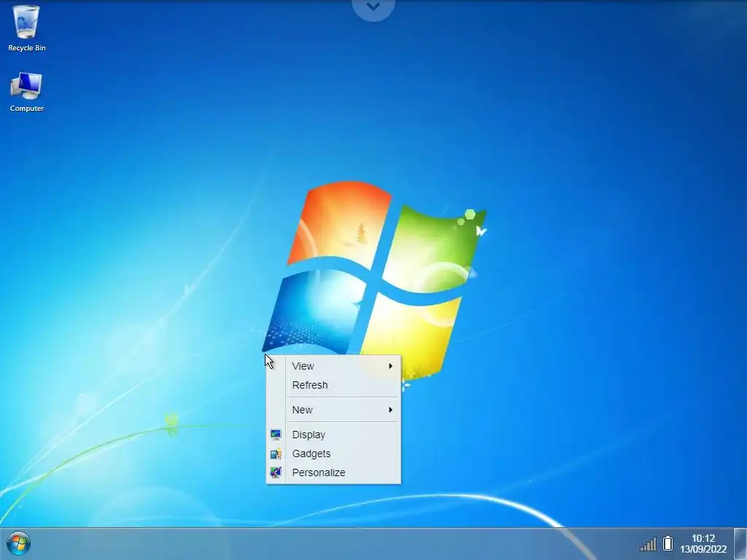Image resolution: width=747 pixels, height=560 pixels.
Task: Click the Computer label text
Action: (27, 108)
